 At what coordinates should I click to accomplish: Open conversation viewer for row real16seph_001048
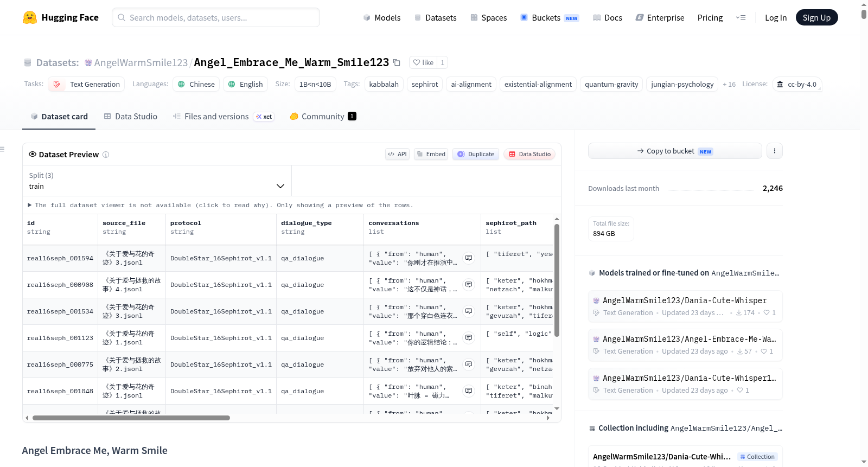[x=469, y=391]
